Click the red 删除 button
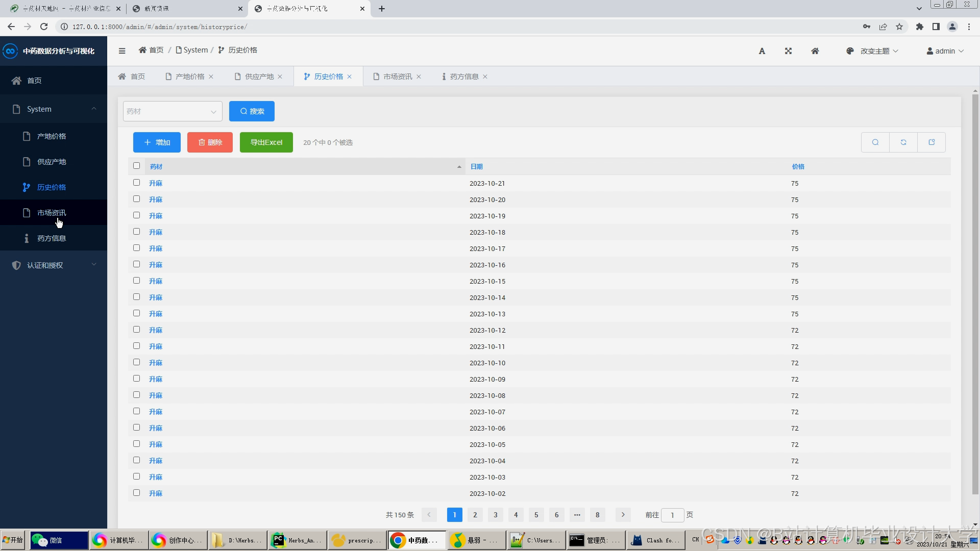 (x=210, y=142)
